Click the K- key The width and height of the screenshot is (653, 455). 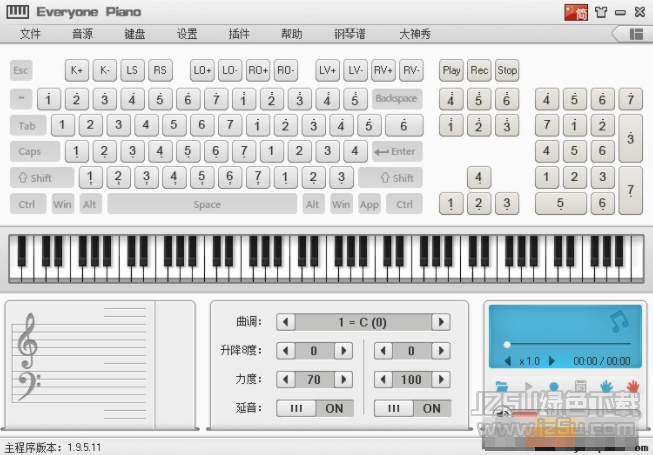coord(105,70)
